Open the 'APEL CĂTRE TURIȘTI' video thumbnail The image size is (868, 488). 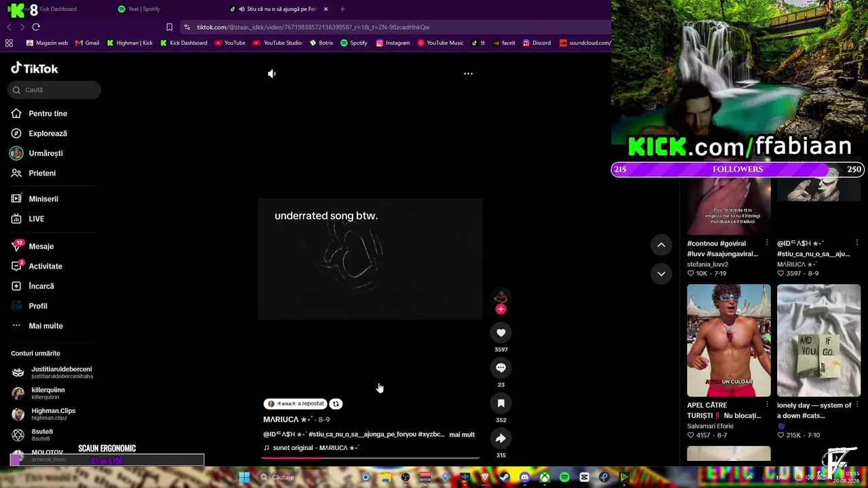(729, 340)
